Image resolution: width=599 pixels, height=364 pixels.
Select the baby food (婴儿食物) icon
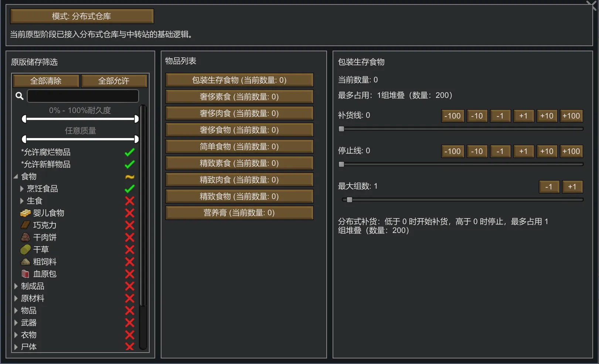coord(25,213)
